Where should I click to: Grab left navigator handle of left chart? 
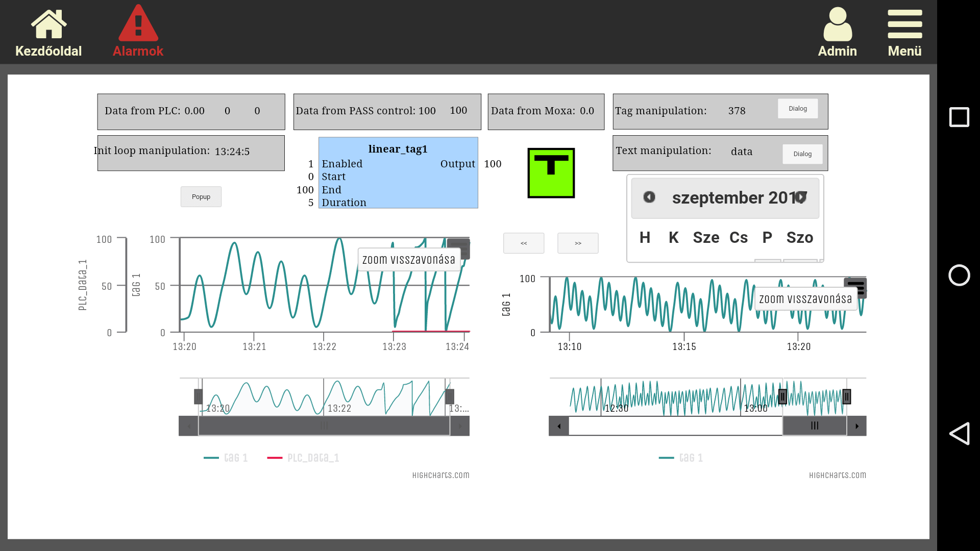[x=198, y=396]
